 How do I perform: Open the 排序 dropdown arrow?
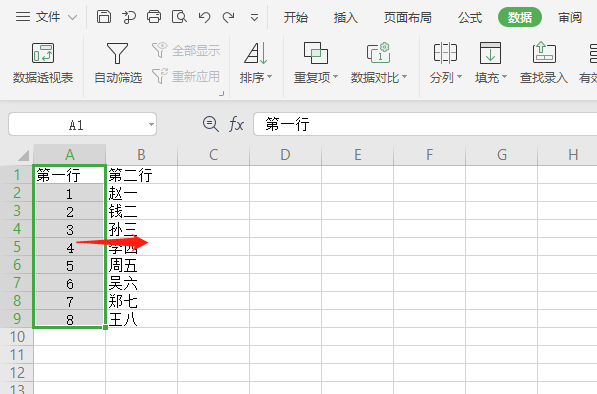(x=269, y=77)
